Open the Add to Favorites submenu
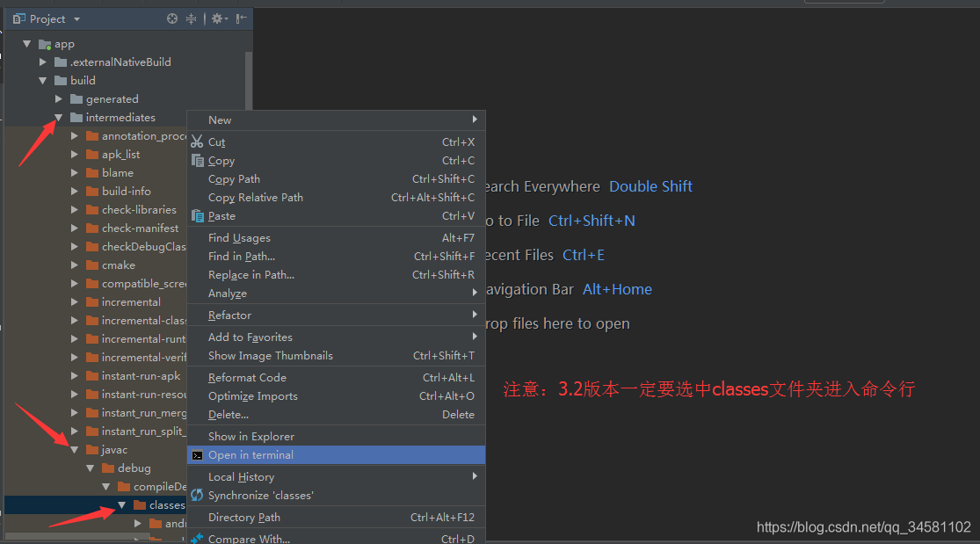The width and height of the screenshot is (980, 544). (337, 337)
